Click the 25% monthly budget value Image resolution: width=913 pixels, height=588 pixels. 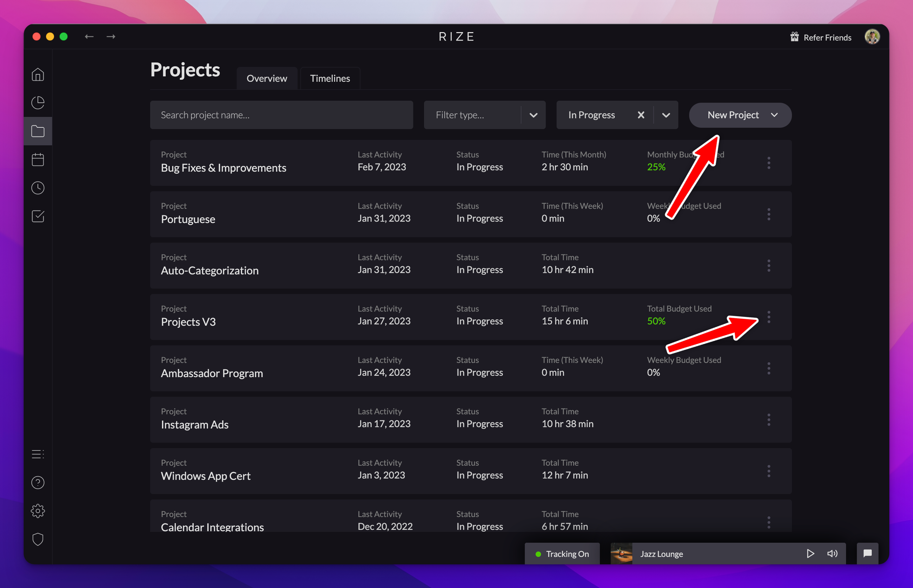coord(656,167)
